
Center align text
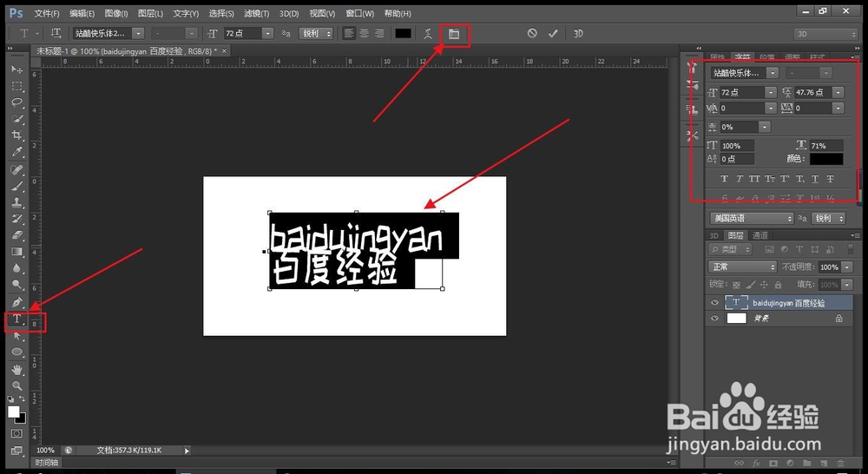pyautogui.click(x=365, y=33)
